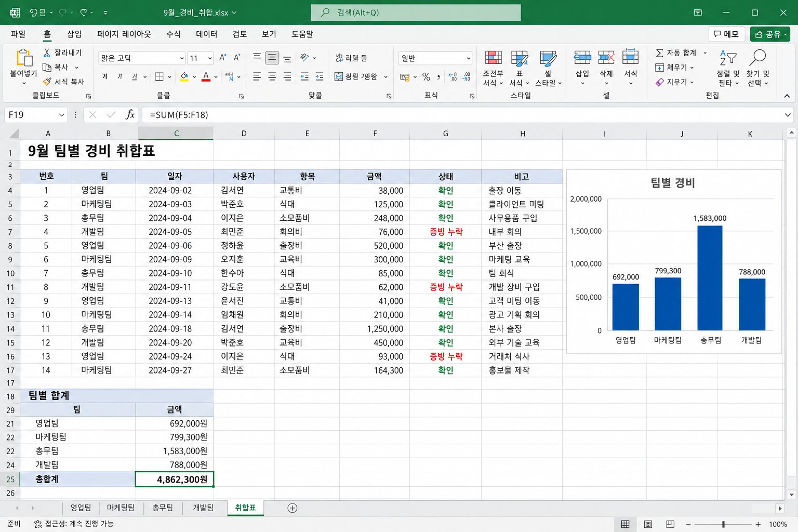Switch to the 마케팅팀 sheet tab
The width and height of the screenshot is (798, 532).
tap(121, 508)
